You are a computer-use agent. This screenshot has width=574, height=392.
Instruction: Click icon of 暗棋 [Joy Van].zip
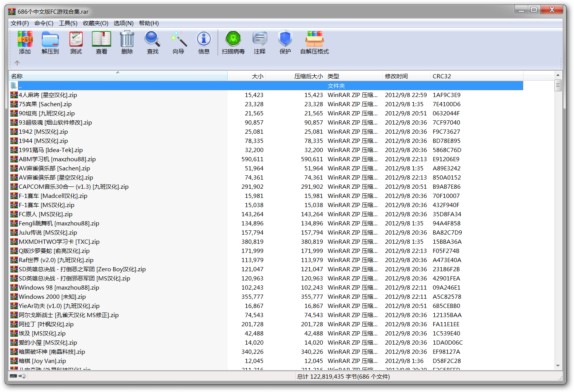[14, 361]
